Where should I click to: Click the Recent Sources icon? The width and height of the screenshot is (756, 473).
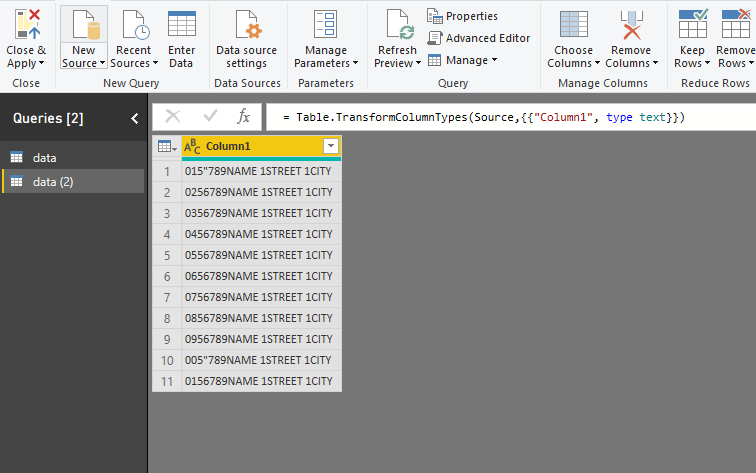click(135, 24)
